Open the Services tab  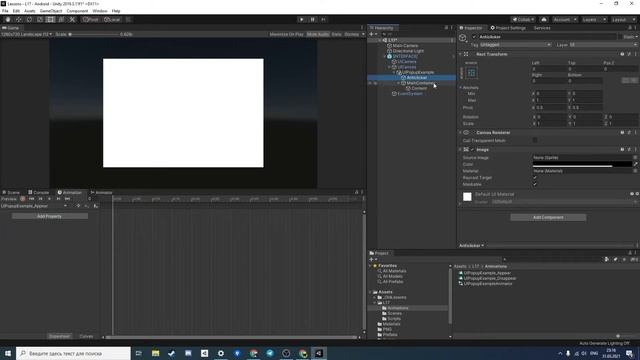pyautogui.click(x=542, y=28)
